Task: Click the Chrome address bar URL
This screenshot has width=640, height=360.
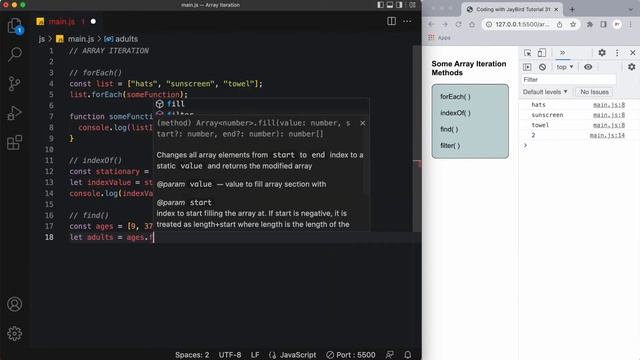Action: click(522, 24)
